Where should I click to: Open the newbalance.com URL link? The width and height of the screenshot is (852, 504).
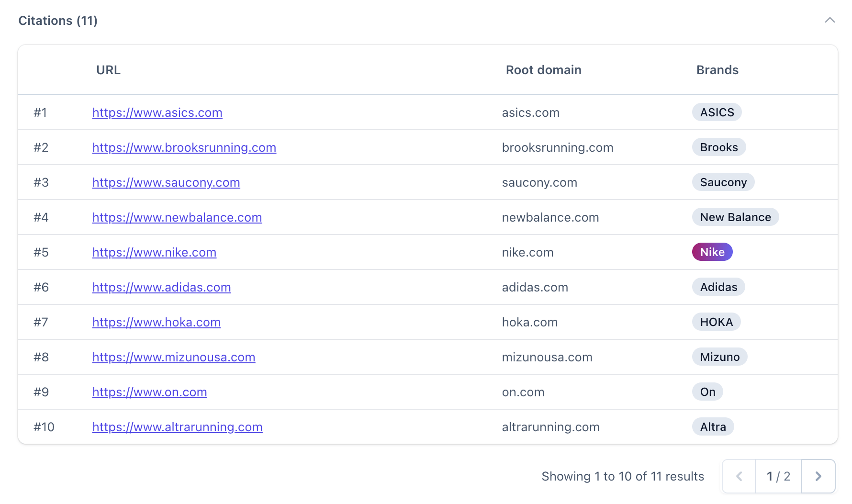point(177,217)
